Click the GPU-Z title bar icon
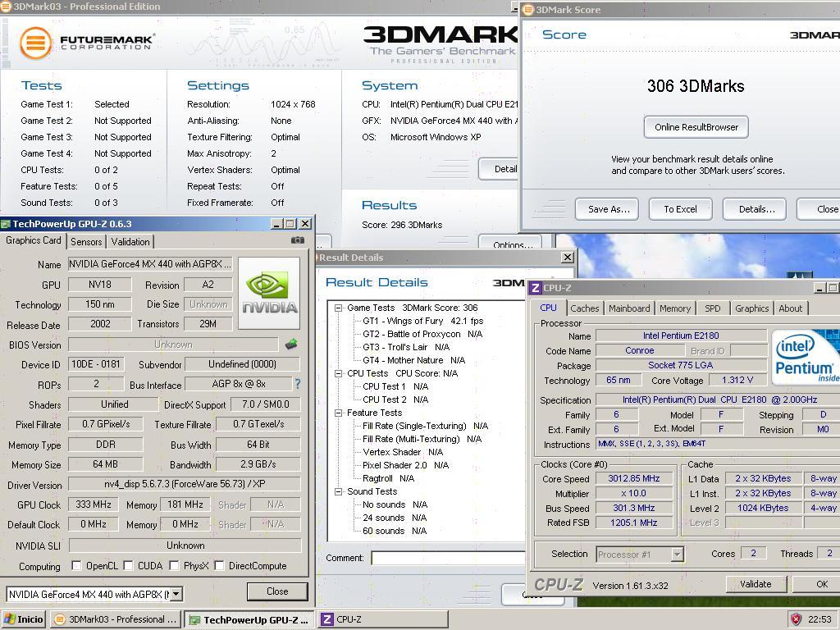 [6, 224]
